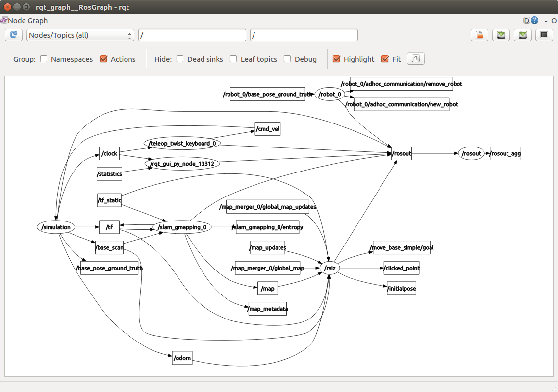Click the /statistics topic box
Image resolution: width=558 pixels, height=392 pixels.
click(x=109, y=173)
